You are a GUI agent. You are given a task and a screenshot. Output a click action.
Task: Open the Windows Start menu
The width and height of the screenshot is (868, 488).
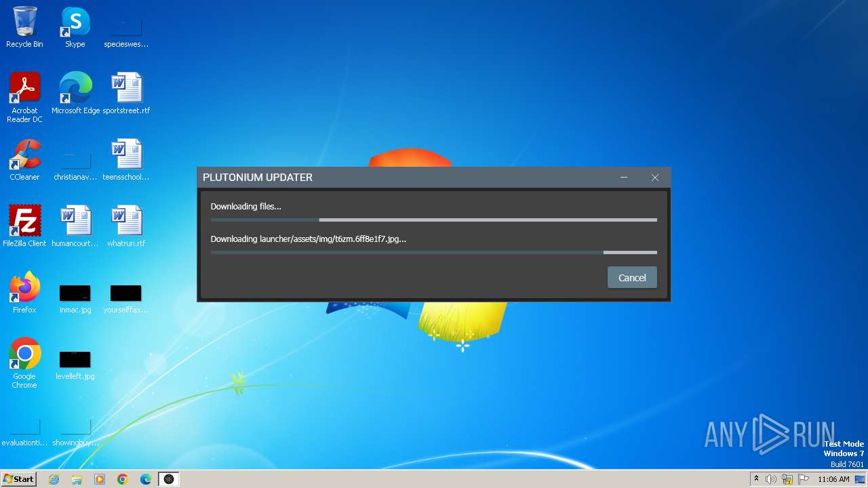pos(18,479)
